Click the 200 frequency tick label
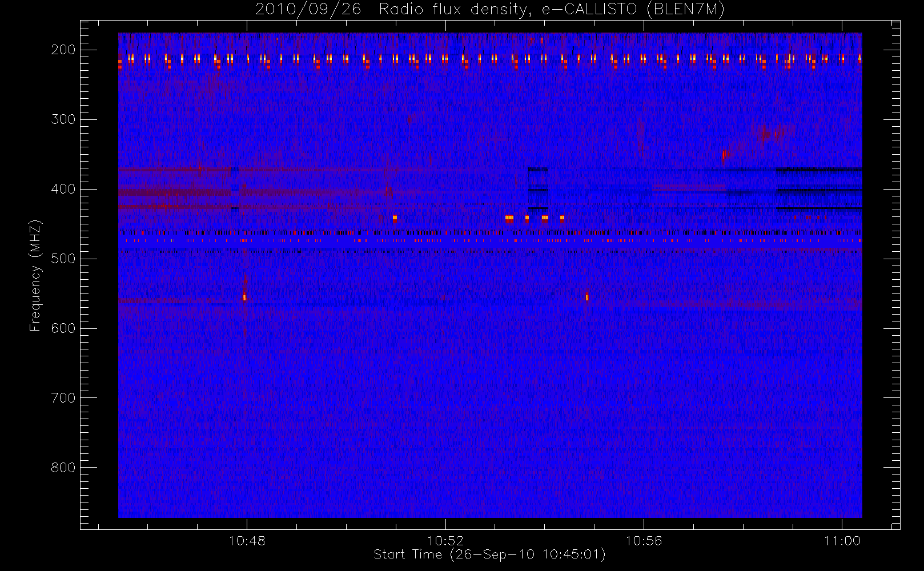924x571 pixels. [x=63, y=50]
